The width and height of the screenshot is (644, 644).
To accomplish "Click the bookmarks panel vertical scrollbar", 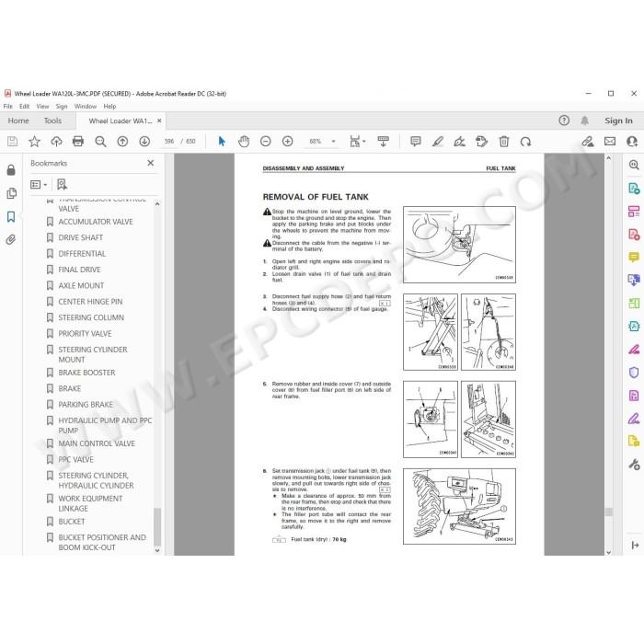I will click(157, 376).
